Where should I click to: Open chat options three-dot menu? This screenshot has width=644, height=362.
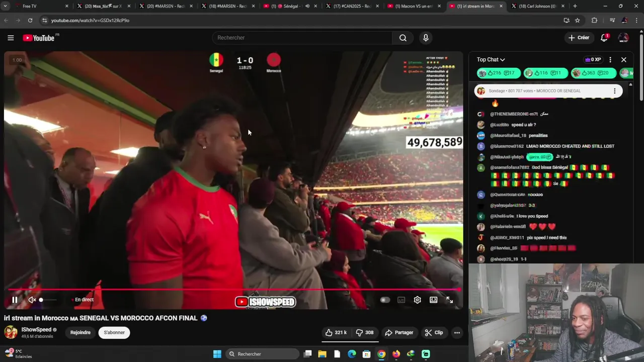coord(610,59)
